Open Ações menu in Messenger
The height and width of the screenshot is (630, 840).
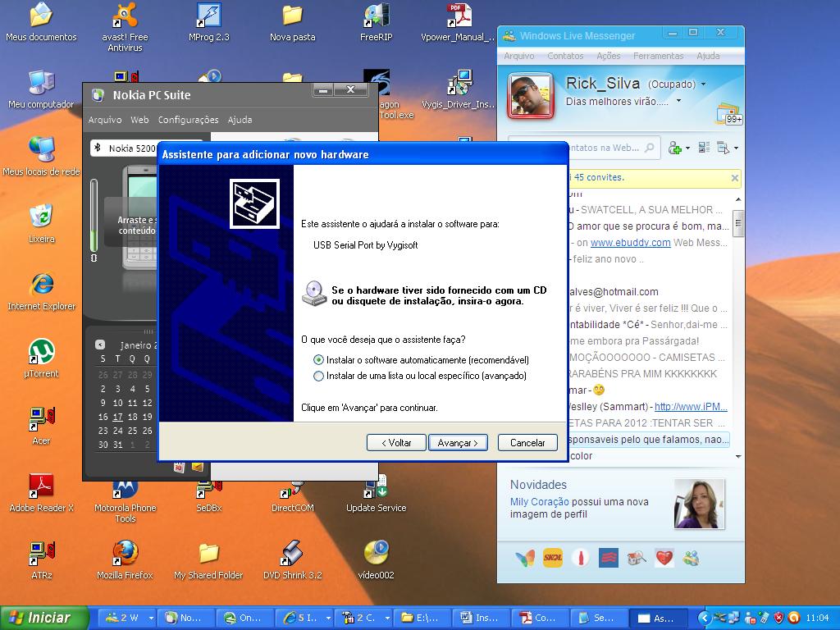(x=609, y=56)
